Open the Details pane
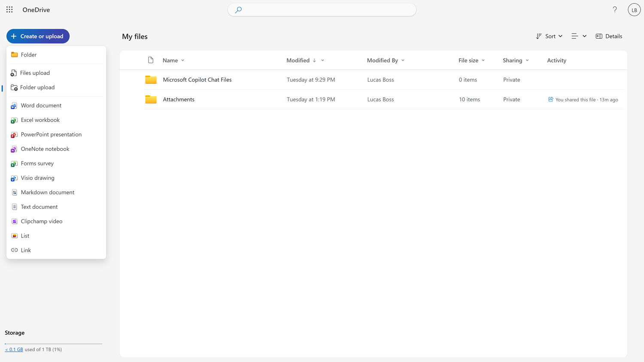 (x=609, y=36)
